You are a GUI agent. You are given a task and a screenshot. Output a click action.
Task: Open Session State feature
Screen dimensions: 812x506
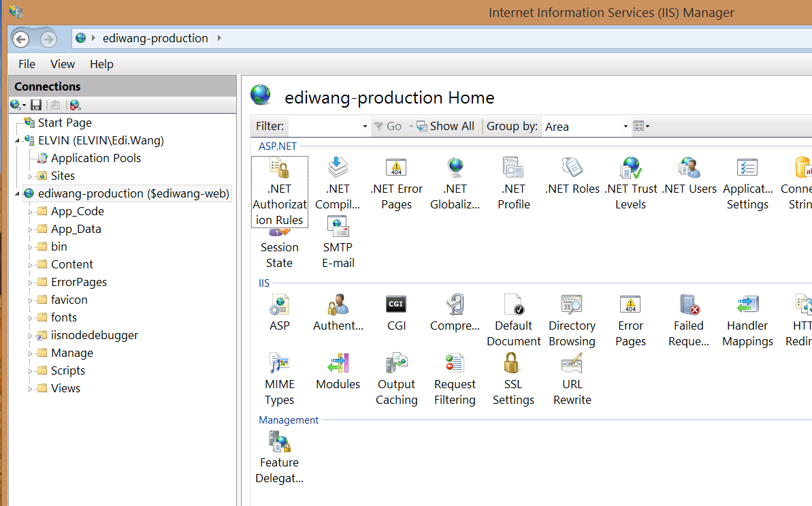[x=280, y=250]
